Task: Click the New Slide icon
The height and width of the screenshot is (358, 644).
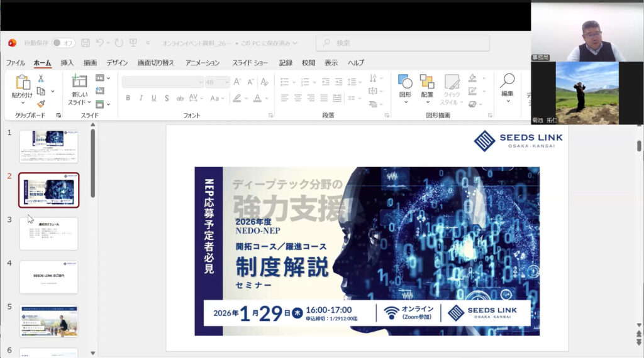Action: (79, 82)
